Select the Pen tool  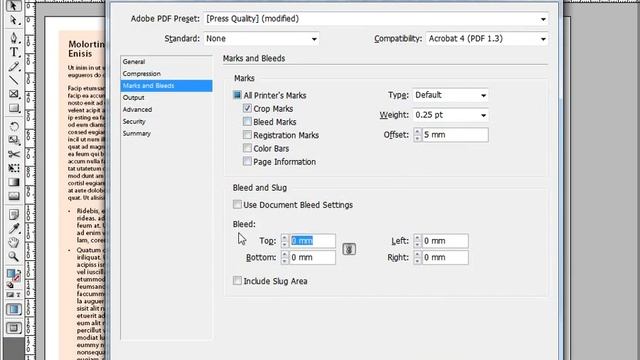(13, 38)
